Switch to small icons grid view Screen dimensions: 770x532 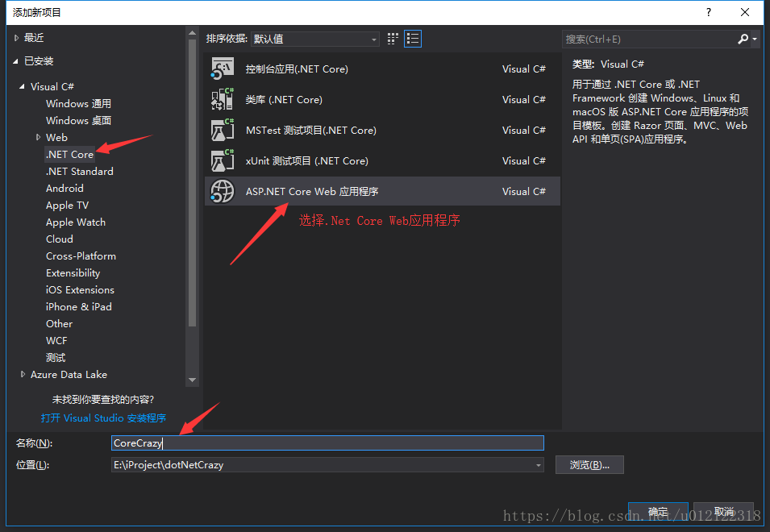click(x=393, y=39)
